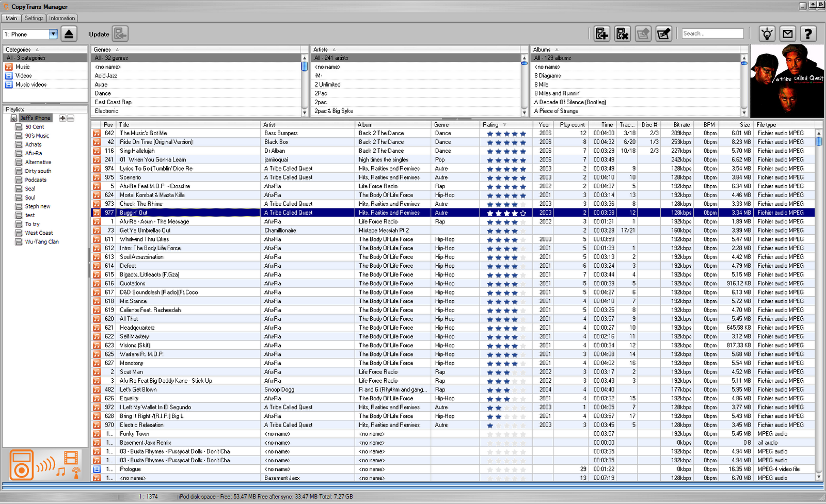Click the CopyTrans logo in the bottom-left corner

45,465
